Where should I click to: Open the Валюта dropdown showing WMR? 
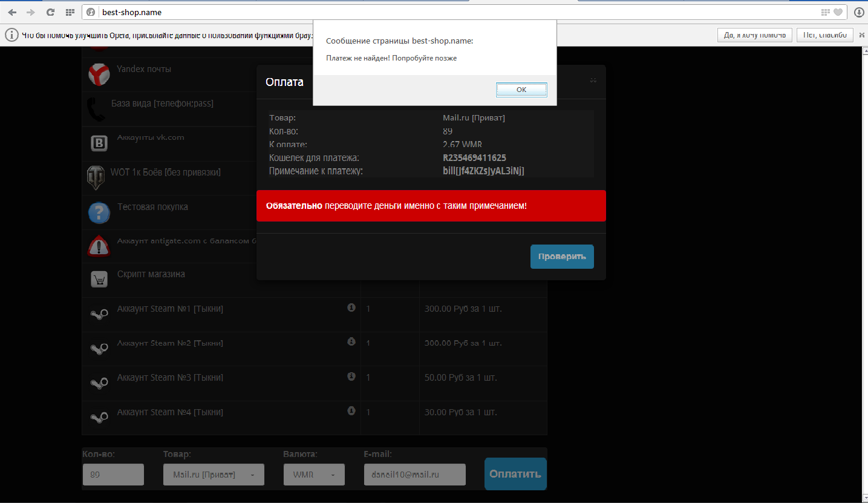[x=314, y=475]
